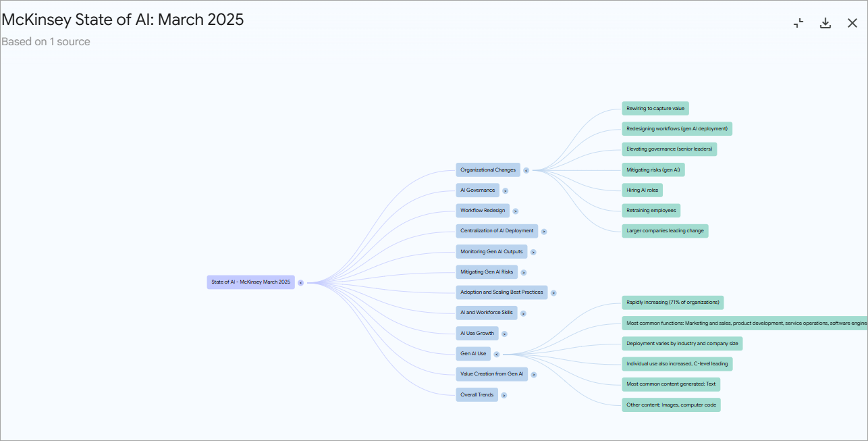The height and width of the screenshot is (441, 868).
Task: Select Mitigating Gen AI Risks node
Action: coord(487,272)
